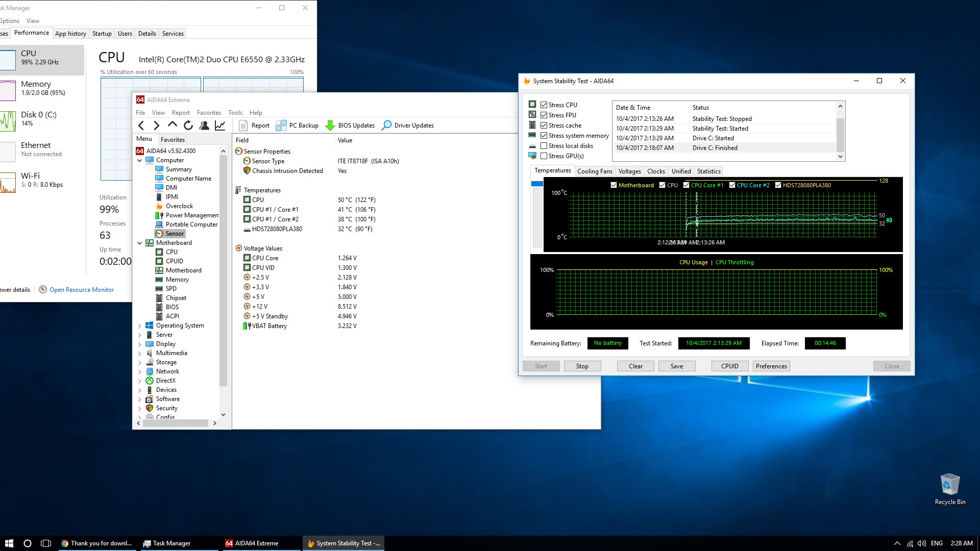This screenshot has width=980, height=551.
Task: Toggle the CPU Core #1 graph checkbox
Action: pyautogui.click(x=687, y=185)
